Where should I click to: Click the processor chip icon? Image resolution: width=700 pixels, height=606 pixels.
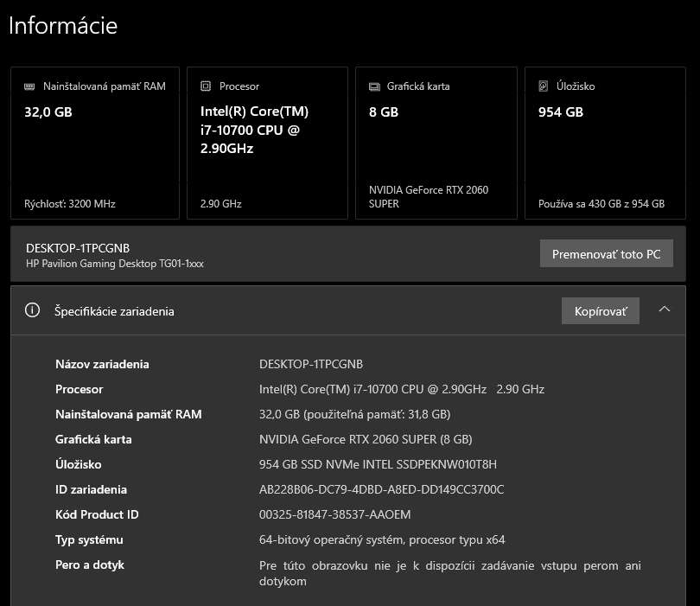(205, 86)
